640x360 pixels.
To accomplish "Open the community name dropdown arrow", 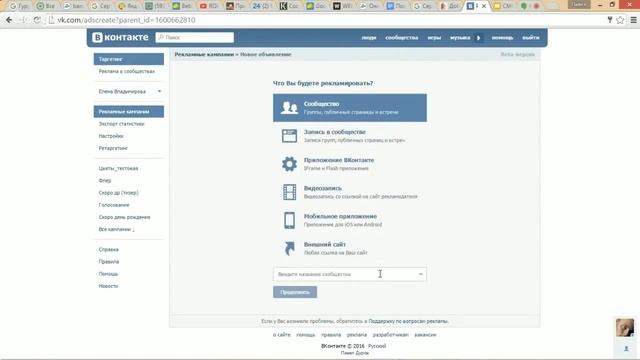I will click(420, 274).
